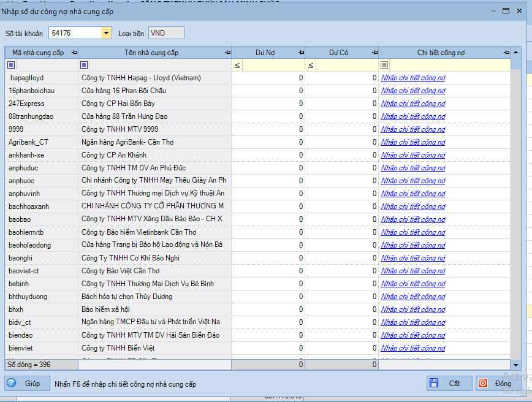Open the Giúp help button

click(26, 384)
